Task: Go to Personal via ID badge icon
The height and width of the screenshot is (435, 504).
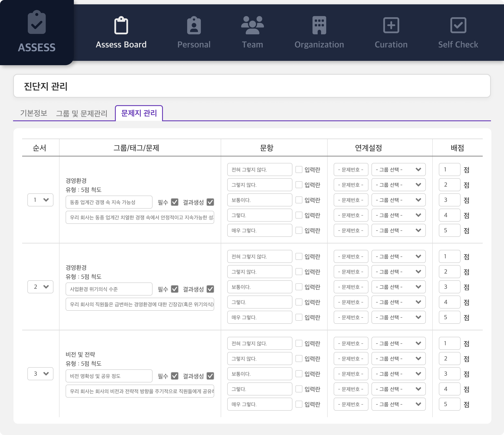Action: (194, 25)
